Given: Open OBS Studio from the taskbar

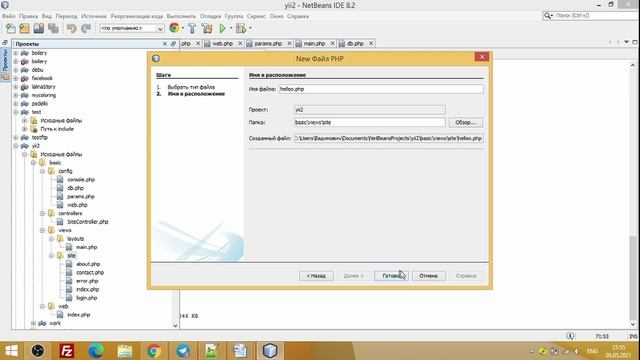Looking at the screenshot, I should [38, 351].
